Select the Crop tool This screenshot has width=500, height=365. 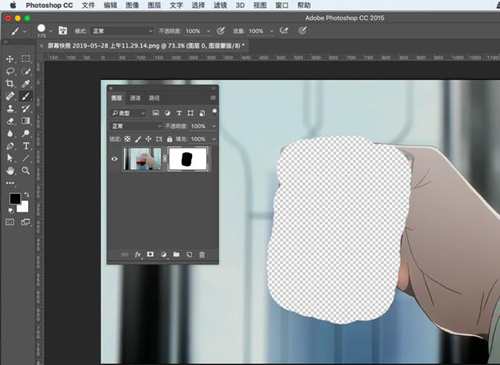pos(10,84)
